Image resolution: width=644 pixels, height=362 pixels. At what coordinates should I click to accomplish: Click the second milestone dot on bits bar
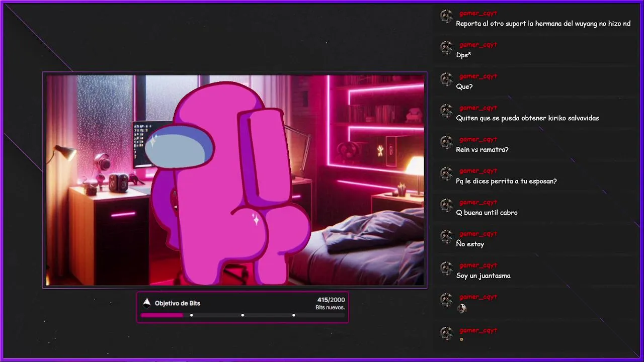pos(243,315)
